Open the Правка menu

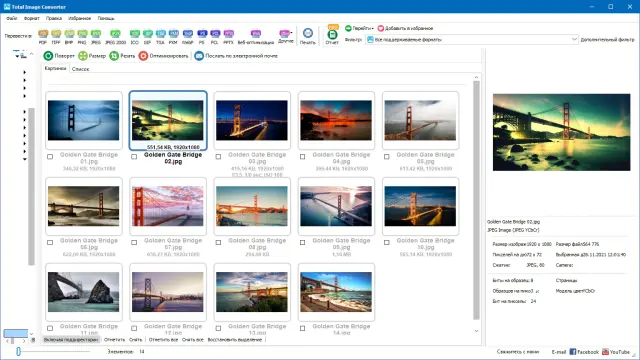pyautogui.click(x=54, y=18)
